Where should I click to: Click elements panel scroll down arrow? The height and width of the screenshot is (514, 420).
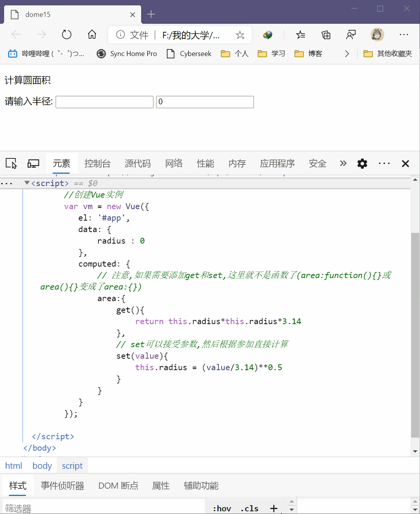[x=415, y=451]
